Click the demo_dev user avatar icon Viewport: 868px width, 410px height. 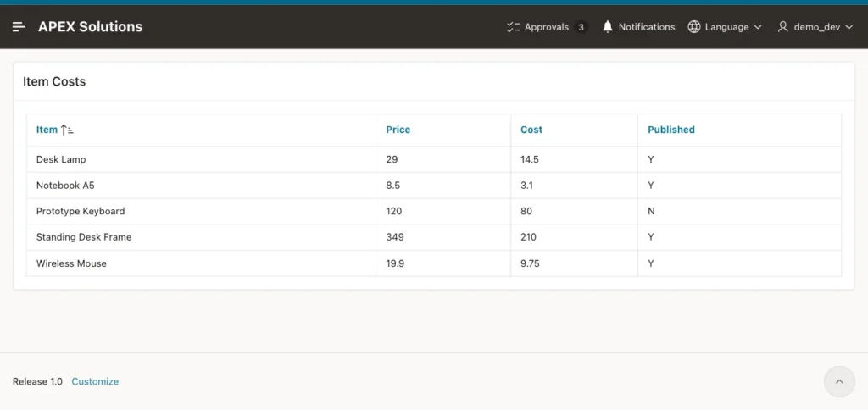tap(782, 26)
